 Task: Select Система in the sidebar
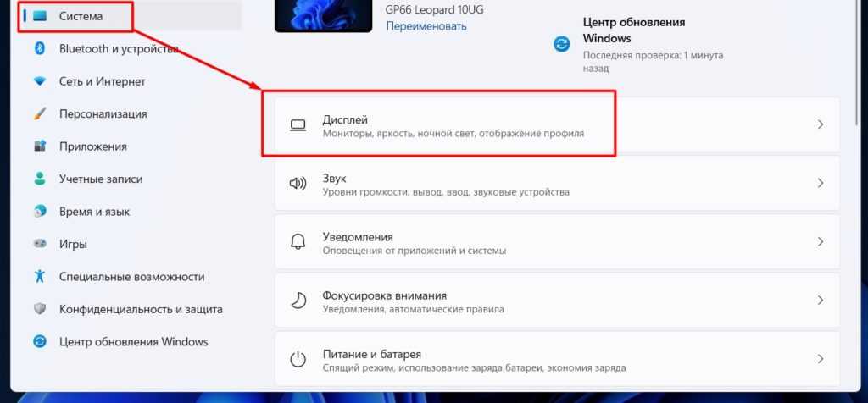point(131,16)
